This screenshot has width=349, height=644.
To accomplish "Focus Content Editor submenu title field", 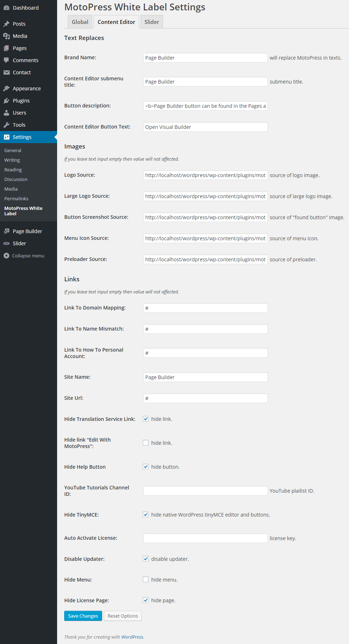I will [x=206, y=82].
